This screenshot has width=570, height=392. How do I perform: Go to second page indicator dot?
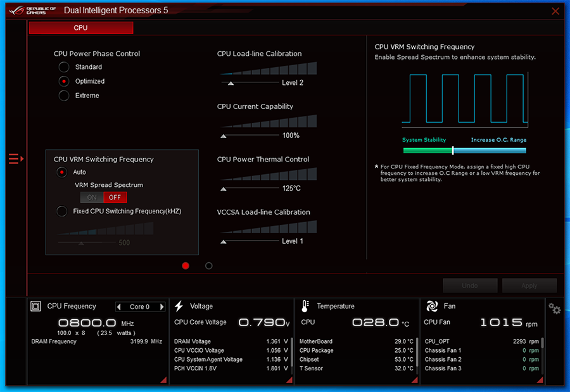pyautogui.click(x=208, y=266)
